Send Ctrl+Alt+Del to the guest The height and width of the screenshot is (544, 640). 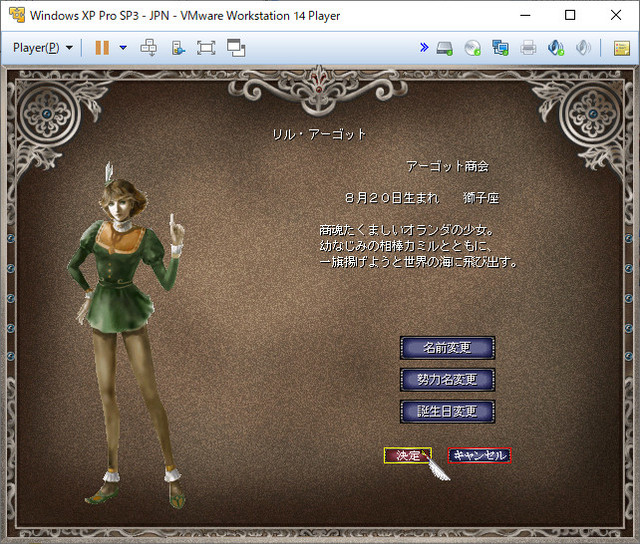pyautogui.click(x=149, y=48)
